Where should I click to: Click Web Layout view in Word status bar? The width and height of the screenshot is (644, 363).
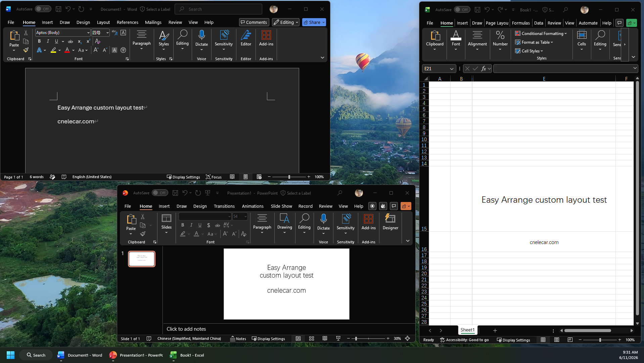click(x=259, y=177)
